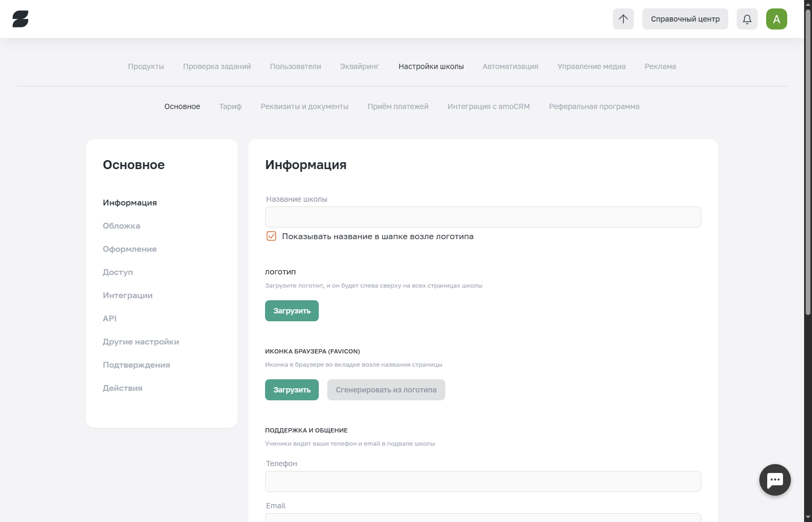Open Проверка заданий tab
Image resolution: width=812 pixels, height=522 pixels.
(217, 66)
